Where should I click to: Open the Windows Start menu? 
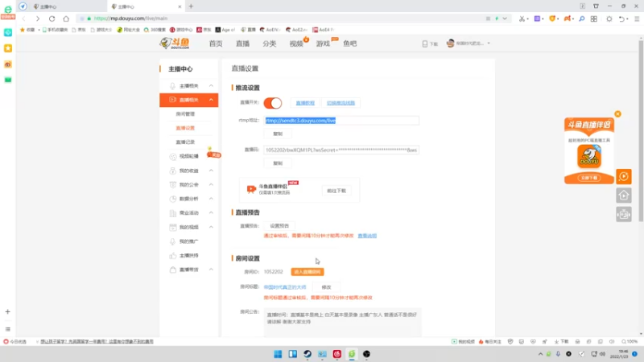pos(278,354)
